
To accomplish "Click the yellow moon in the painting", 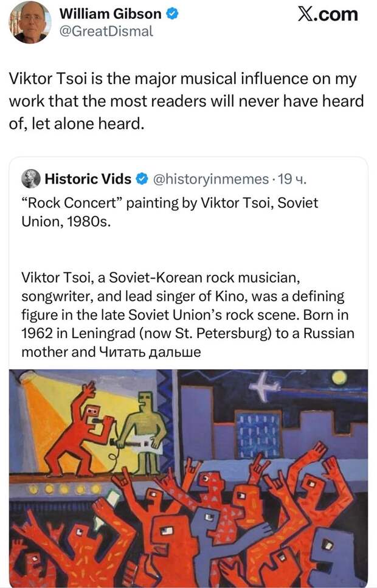I will click(x=339, y=377).
